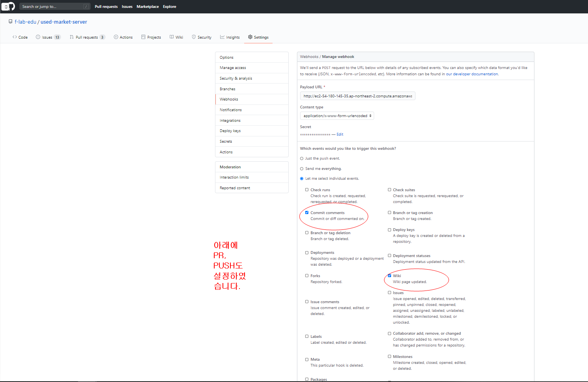Toggle Check suites checkbox
This screenshot has width=588, height=382.
[390, 190]
